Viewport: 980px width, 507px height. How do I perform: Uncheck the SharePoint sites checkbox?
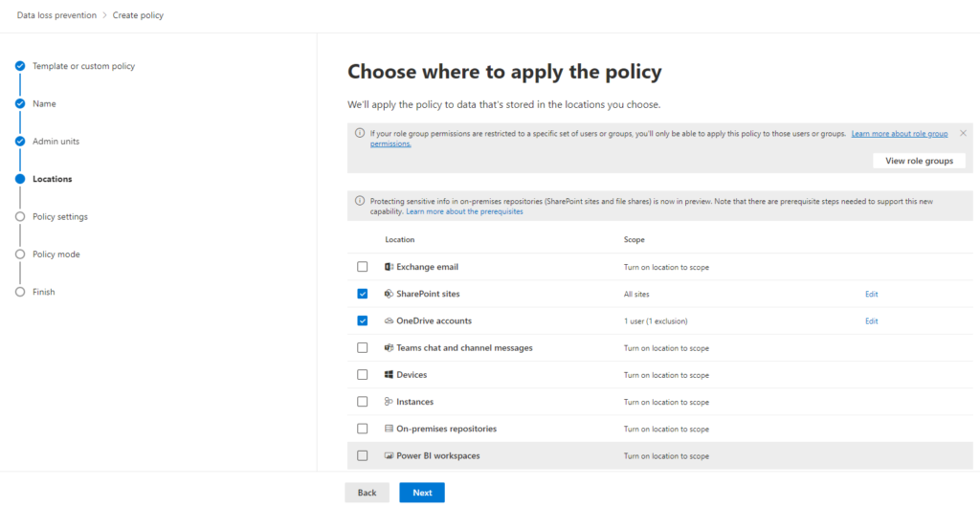point(363,294)
